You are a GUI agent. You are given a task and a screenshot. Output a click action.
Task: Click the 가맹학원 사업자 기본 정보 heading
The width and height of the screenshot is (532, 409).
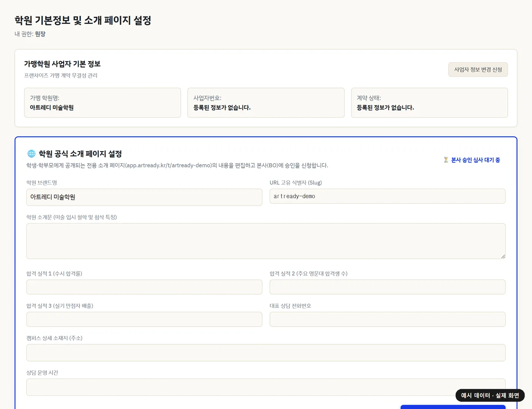pos(62,64)
